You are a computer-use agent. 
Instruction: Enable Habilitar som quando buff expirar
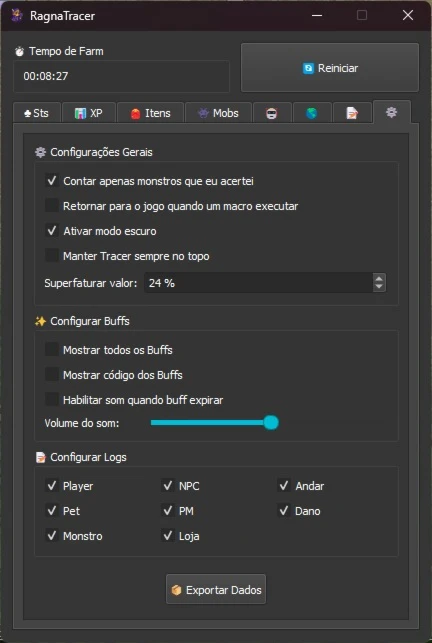(52, 400)
